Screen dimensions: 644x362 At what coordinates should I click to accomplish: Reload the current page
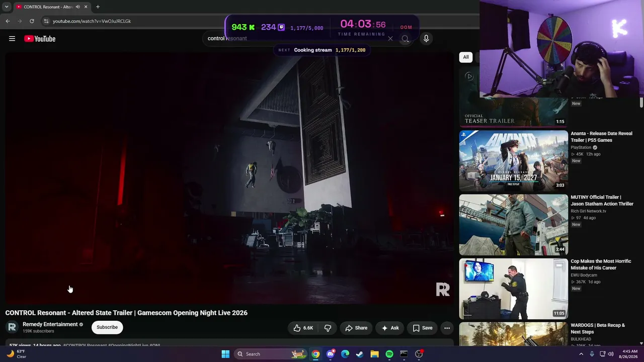[x=32, y=21]
